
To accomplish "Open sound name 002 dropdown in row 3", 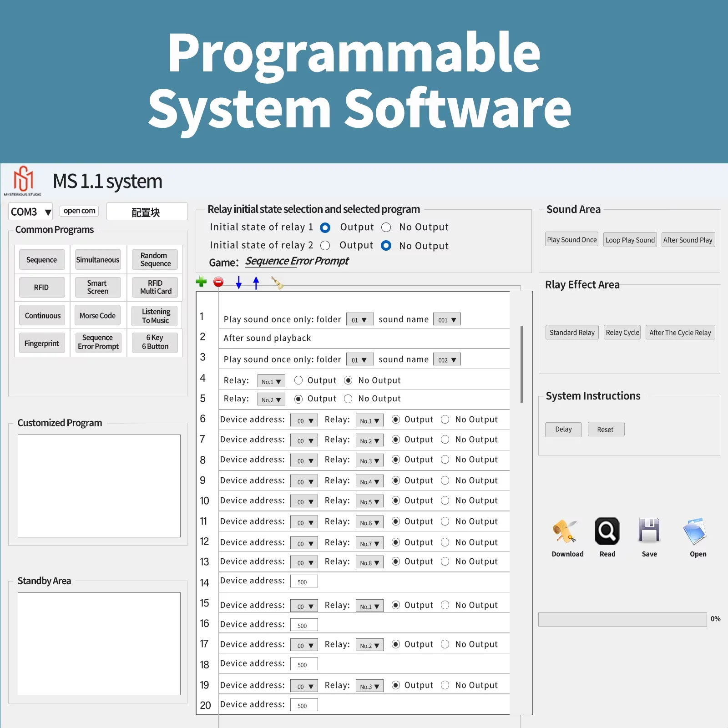I will pos(447,360).
